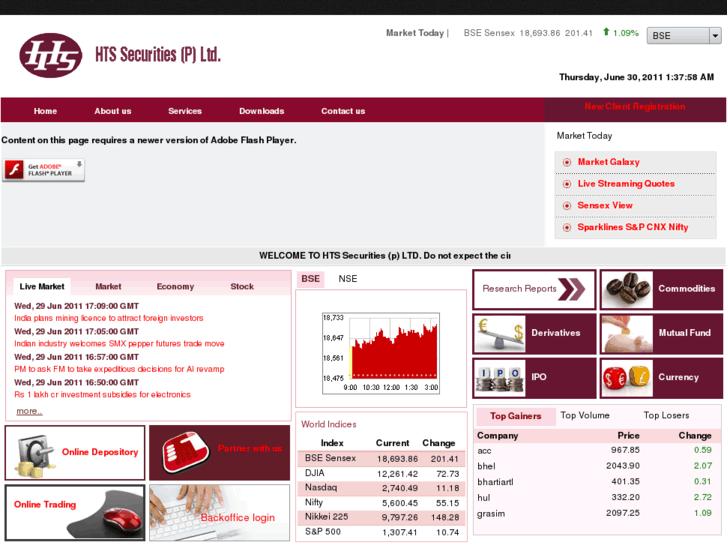Screen dimensions: 727x545
Task: Click the Sensex View bullet icon
Action: point(567,206)
